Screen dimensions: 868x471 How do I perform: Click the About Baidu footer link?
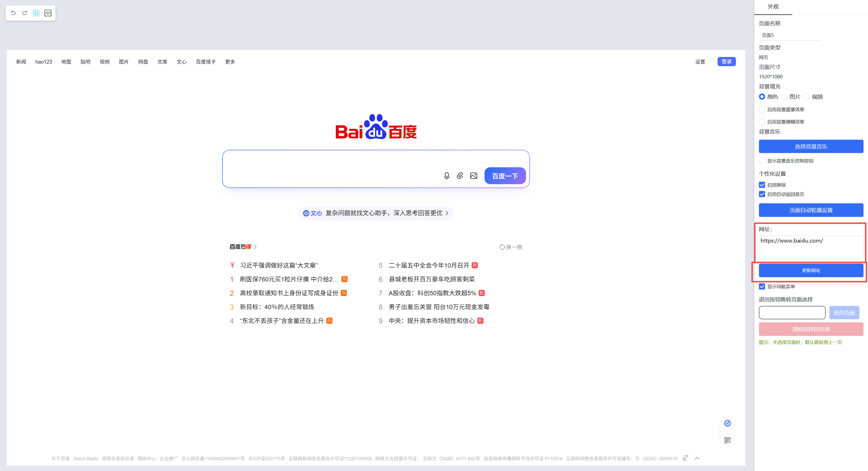pyautogui.click(x=86, y=458)
